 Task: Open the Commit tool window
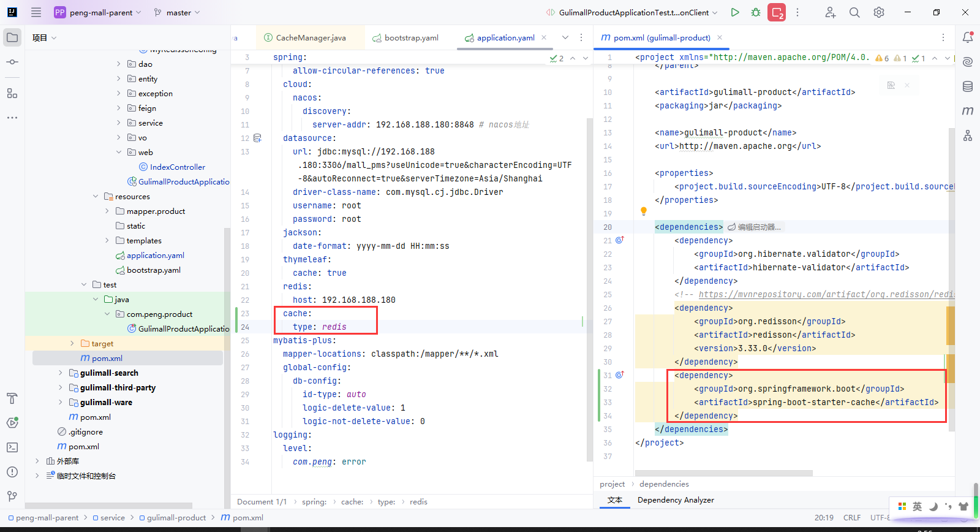[12, 62]
